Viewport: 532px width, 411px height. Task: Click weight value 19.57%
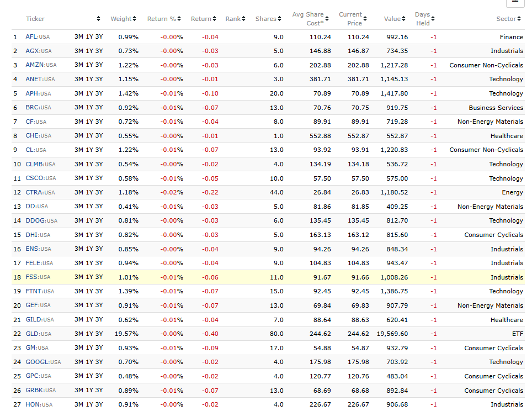click(x=126, y=334)
